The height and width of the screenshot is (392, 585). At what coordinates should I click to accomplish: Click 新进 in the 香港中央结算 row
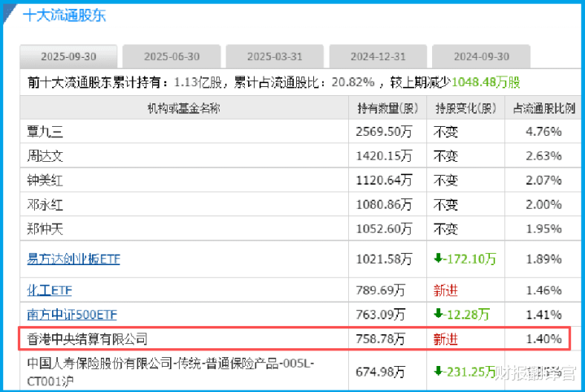pos(446,339)
